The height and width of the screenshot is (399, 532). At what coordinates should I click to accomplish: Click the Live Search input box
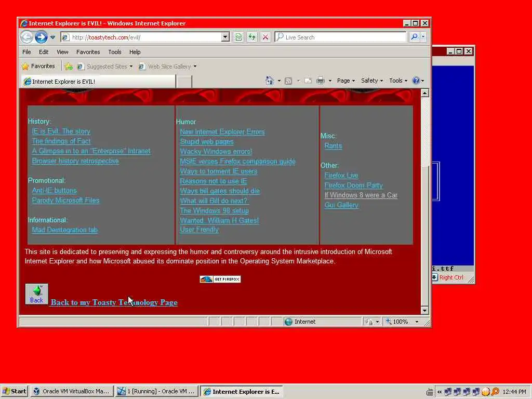click(x=340, y=37)
